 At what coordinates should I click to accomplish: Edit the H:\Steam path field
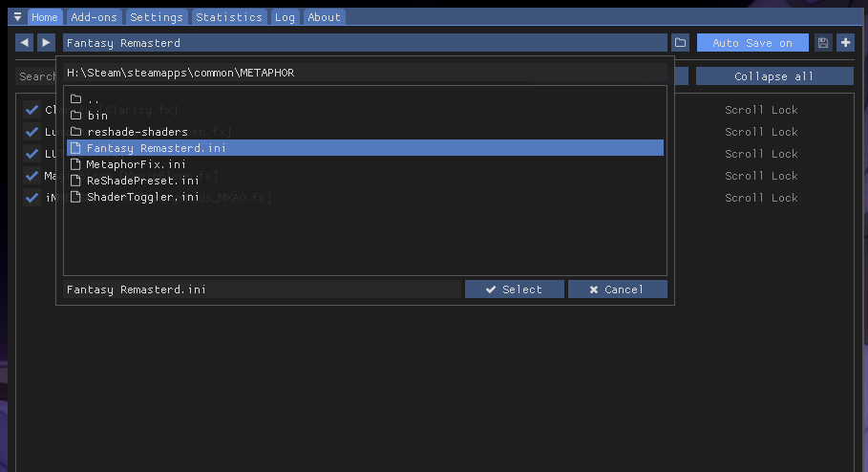click(365, 73)
